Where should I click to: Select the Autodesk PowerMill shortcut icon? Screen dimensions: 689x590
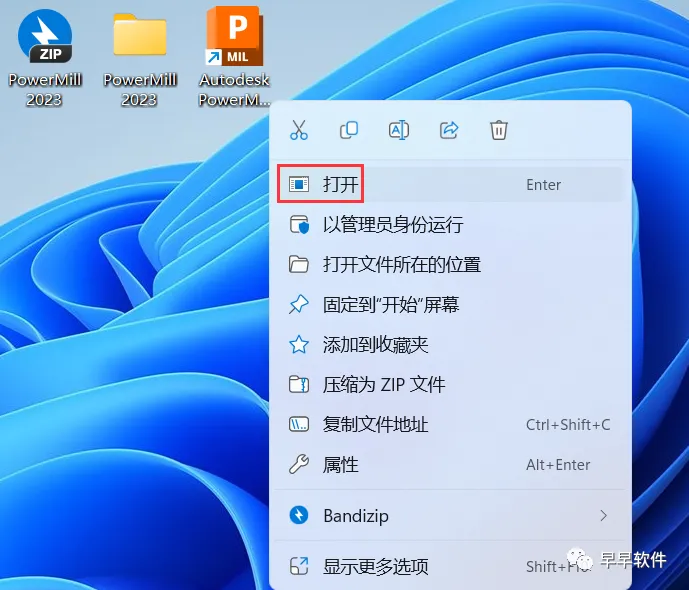pos(234,36)
